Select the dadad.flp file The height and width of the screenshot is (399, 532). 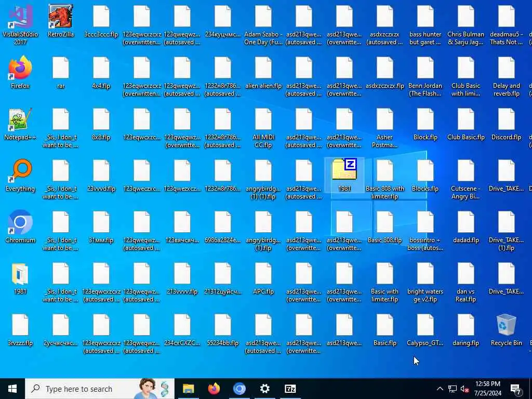[x=466, y=228]
